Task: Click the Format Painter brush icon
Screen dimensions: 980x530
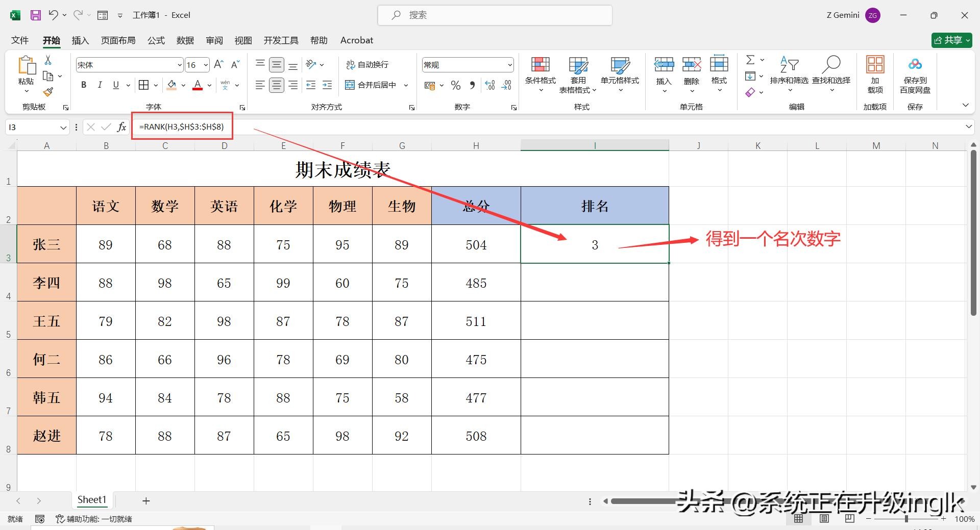Action: (48, 92)
